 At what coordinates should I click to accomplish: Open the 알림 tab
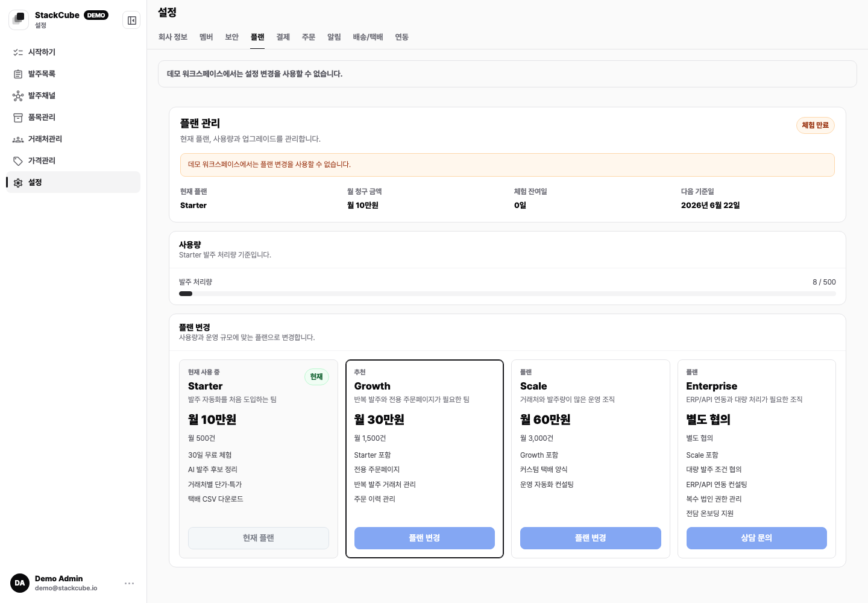334,37
